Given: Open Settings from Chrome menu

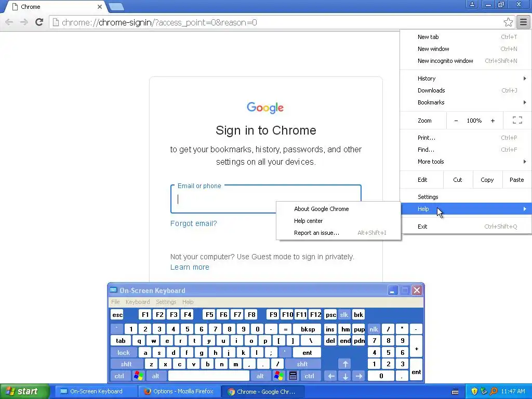Looking at the screenshot, I should coord(466,197).
